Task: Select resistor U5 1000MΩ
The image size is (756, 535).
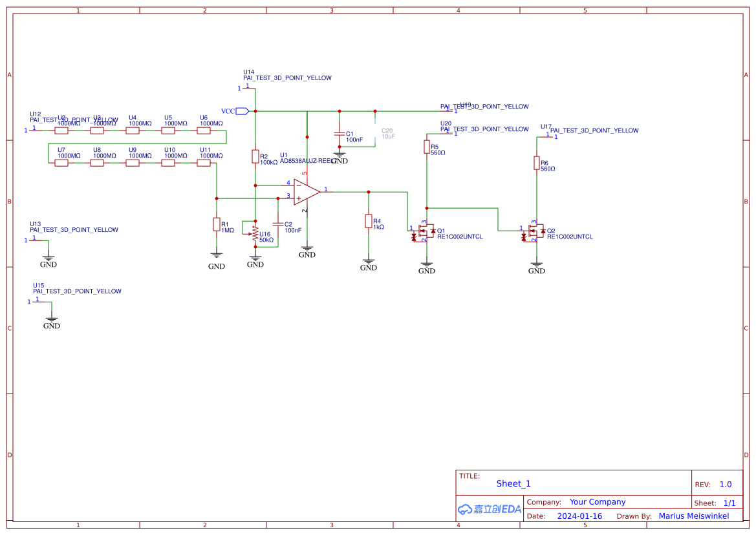Action: click(168, 129)
